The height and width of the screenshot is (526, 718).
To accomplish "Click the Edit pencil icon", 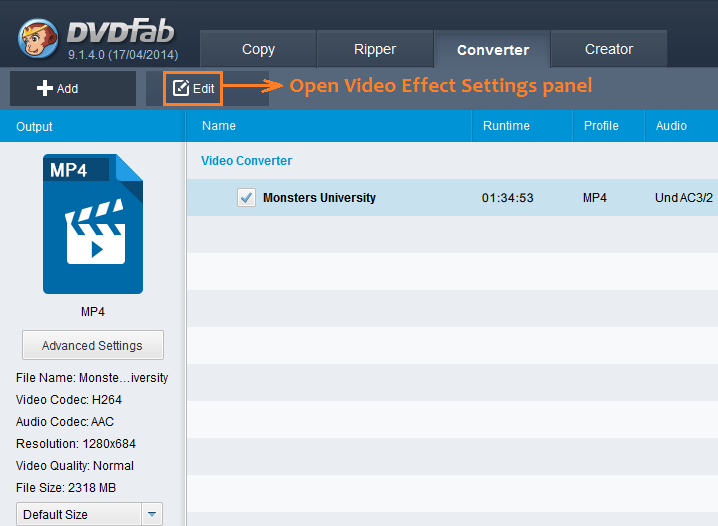I will (180, 88).
